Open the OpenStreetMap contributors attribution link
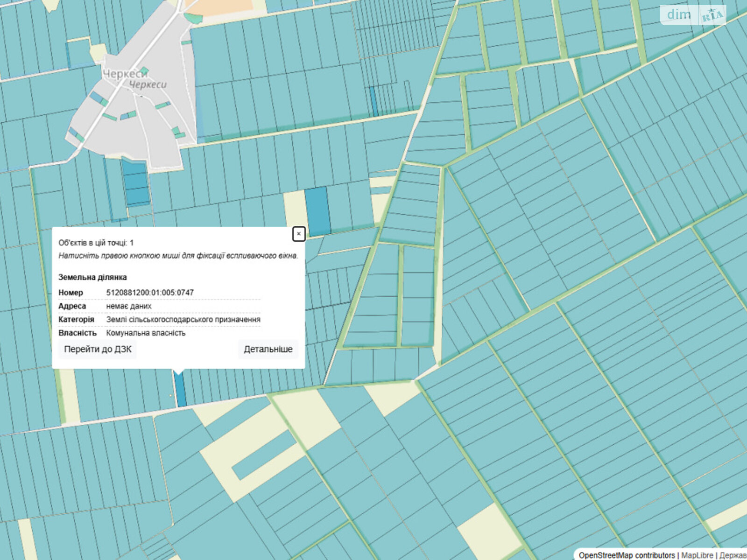Viewport: 747px width, 560px height. click(x=627, y=555)
